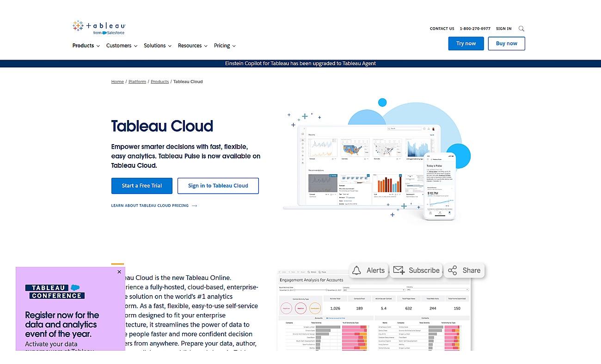Click Sign in to Tableau Cloud button
Viewport: 601px width, 364px height.
point(218,186)
